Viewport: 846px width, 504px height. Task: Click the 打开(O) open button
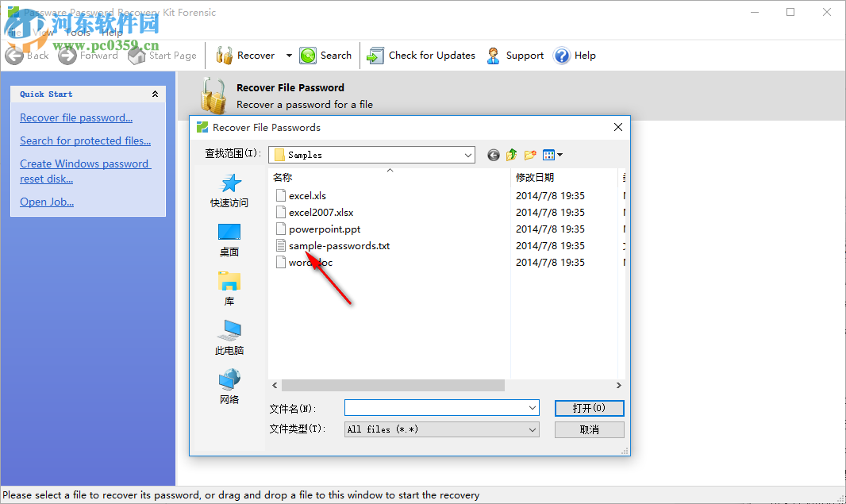(589, 409)
